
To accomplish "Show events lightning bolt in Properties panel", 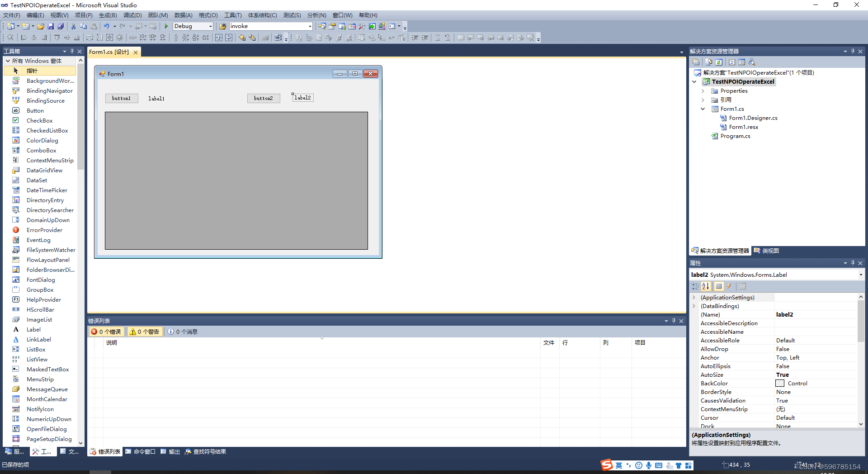I will click(x=729, y=286).
